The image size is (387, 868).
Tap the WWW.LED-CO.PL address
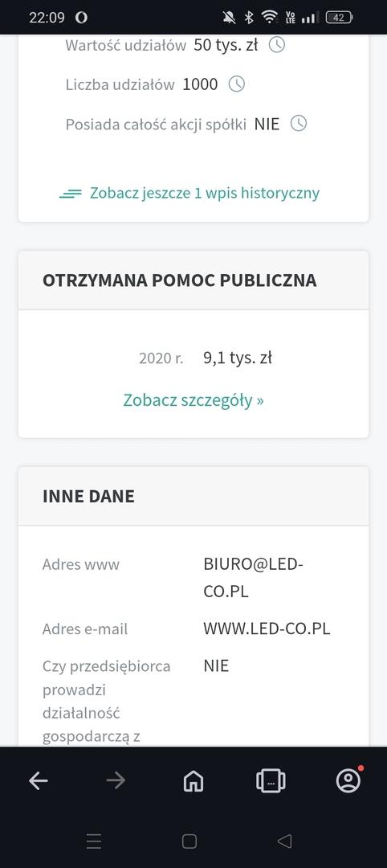point(267,628)
